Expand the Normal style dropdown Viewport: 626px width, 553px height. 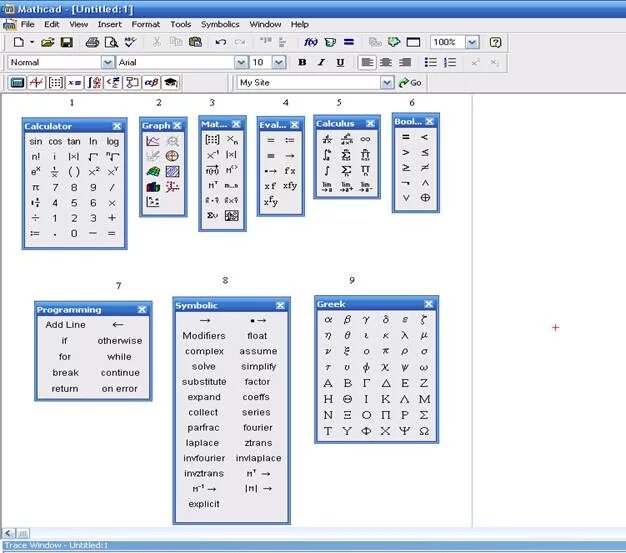coord(107,62)
